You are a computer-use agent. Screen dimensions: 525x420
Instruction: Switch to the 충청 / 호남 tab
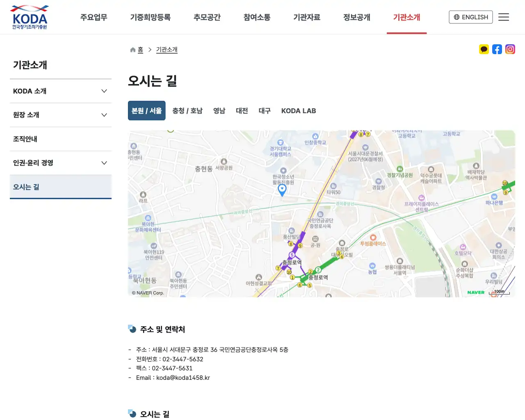(x=187, y=111)
